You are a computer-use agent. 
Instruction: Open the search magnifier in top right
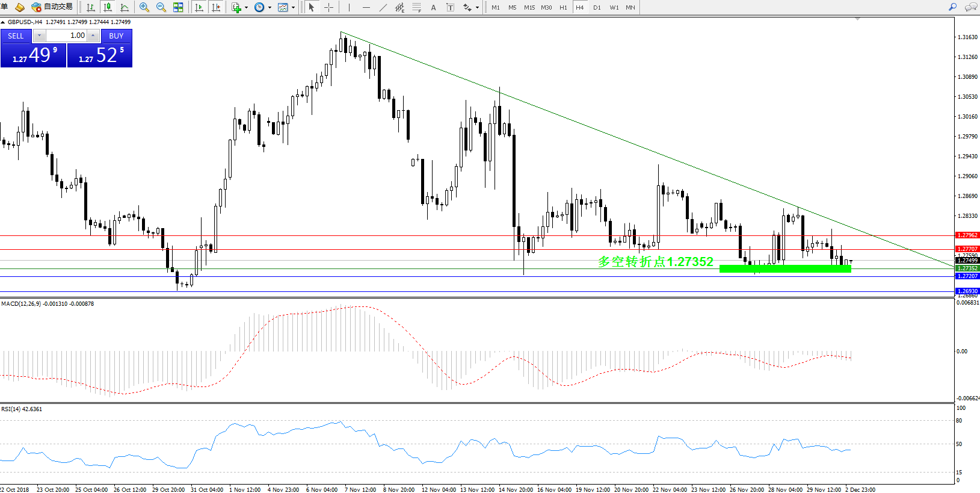952,7
